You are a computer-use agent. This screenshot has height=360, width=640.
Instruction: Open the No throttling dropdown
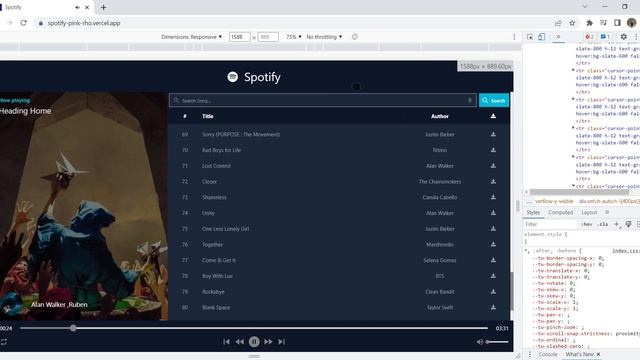(x=324, y=37)
